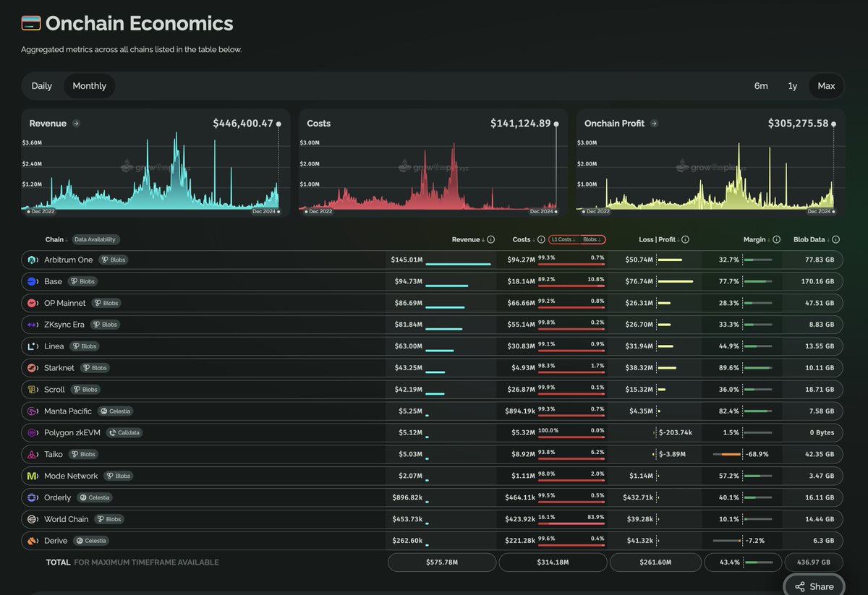The height and width of the screenshot is (595, 868).
Task: Click Starknet margin value 89.6%
Action: click(728, 368)
